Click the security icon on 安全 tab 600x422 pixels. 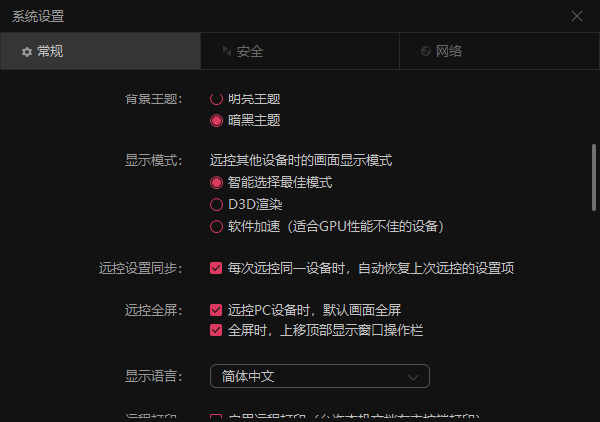pyautogui.click(x=226, y=51)
